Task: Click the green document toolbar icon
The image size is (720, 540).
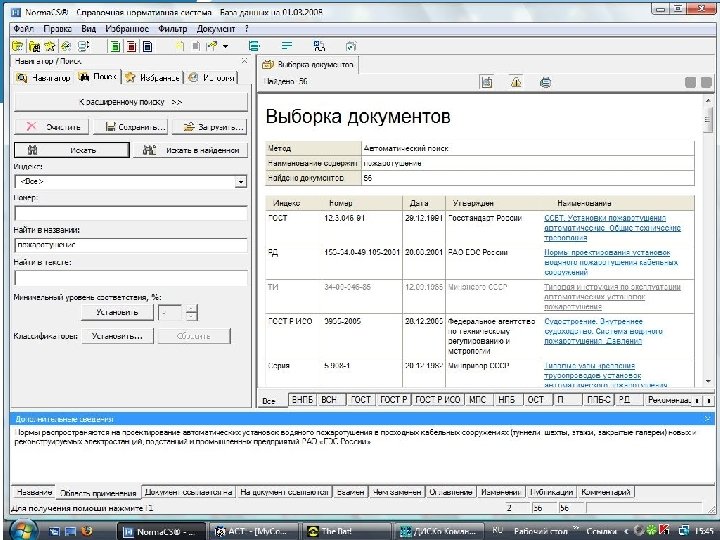Action: [x=115, y=46]
